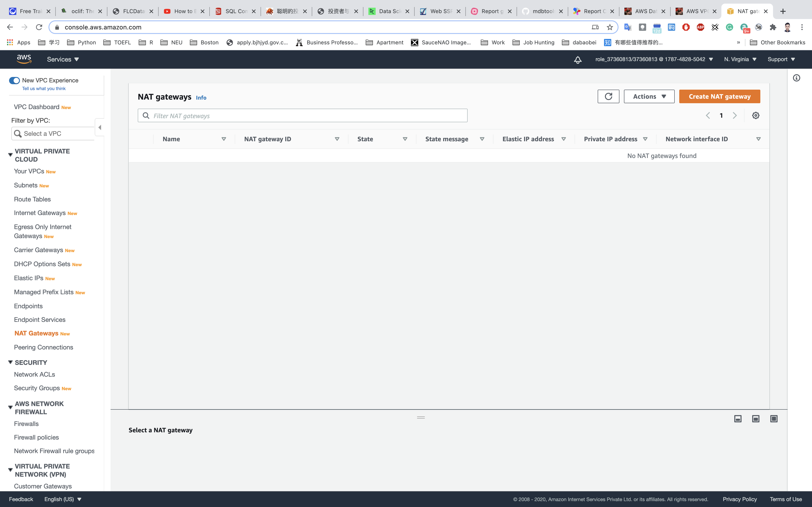The image size is (812, 507).
Task: Click the Filter NAT gateways search field
Action: pyautogui.click(x=302, y=116)
